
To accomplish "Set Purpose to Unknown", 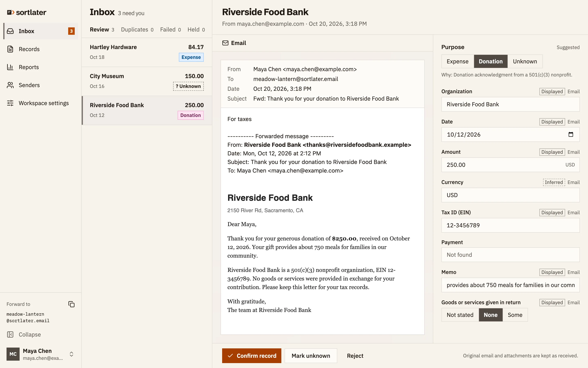I will tap(525, 61).
